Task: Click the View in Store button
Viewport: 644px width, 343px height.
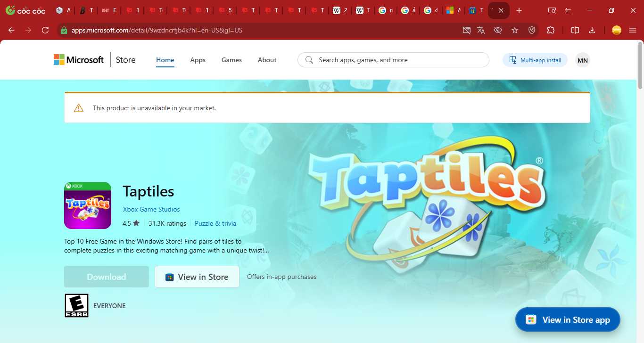Action: (x=197, y=277)
